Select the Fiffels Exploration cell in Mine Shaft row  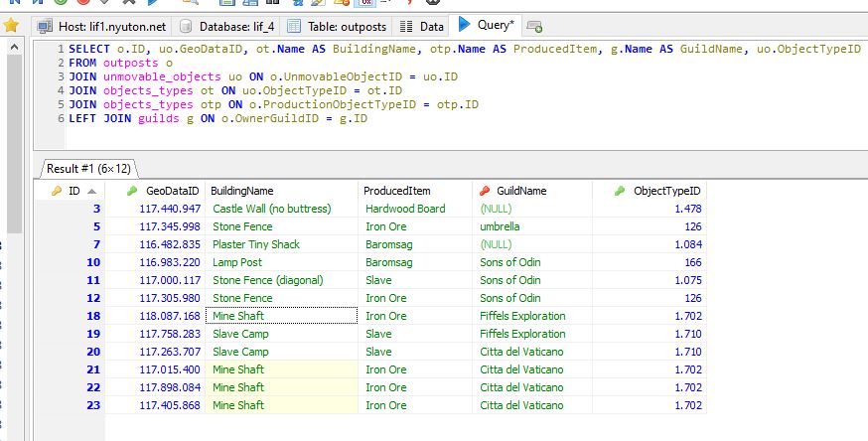(x=522, y=316)
